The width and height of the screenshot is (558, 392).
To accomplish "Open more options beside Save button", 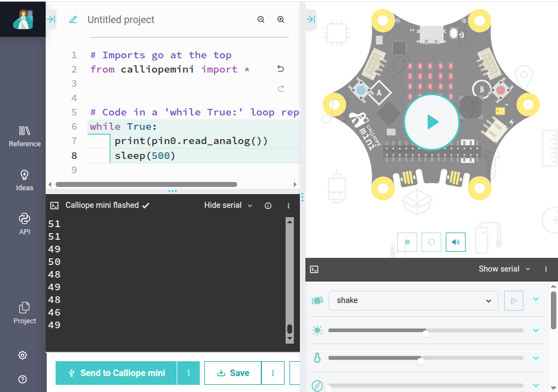I will click(273, 373).
